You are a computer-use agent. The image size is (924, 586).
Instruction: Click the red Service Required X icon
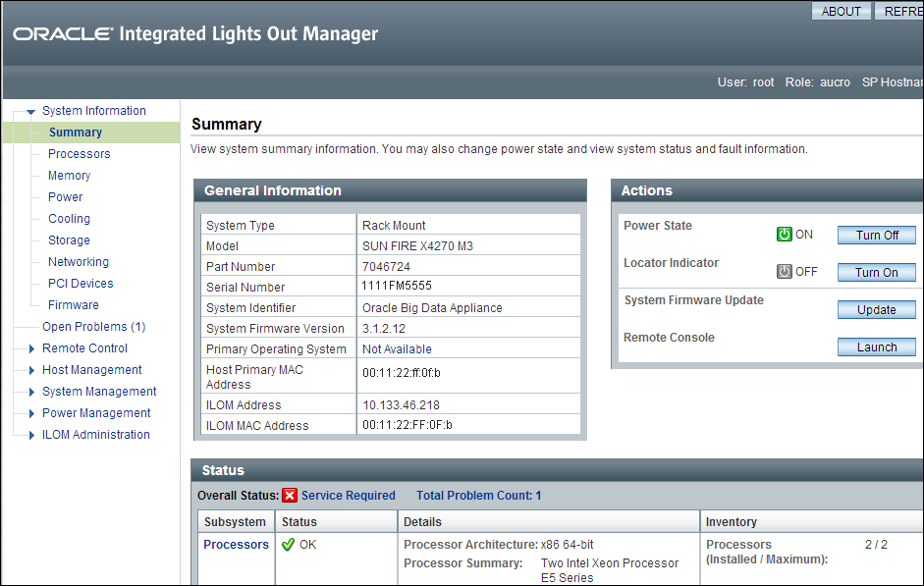pyautogui.click(x=290, y=496)
